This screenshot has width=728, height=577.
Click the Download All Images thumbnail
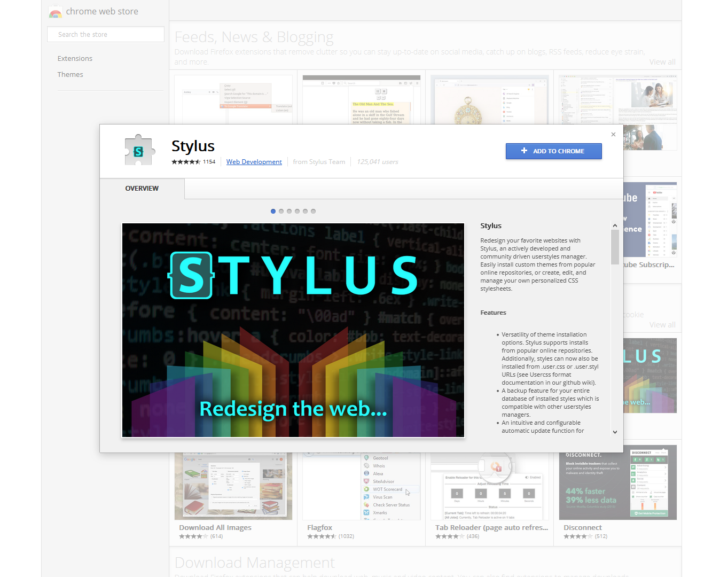(x=233, y=486)
